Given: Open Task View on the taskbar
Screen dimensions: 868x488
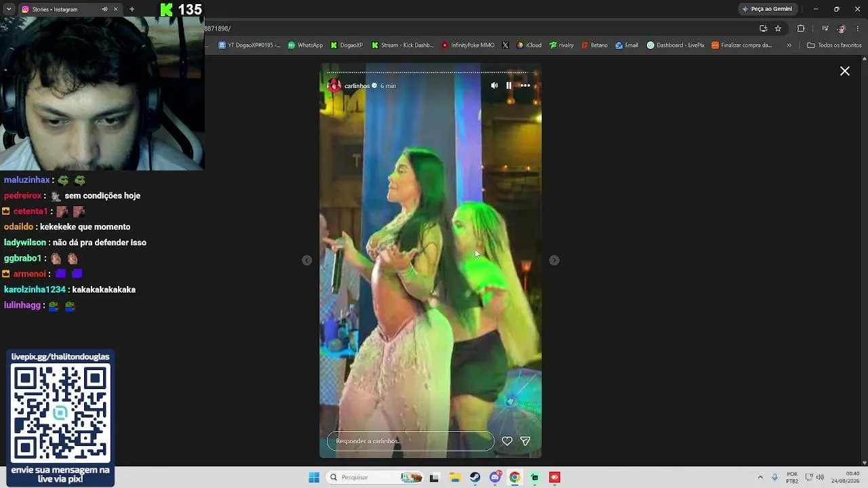Looking at the screenshot, I should 434,477.
